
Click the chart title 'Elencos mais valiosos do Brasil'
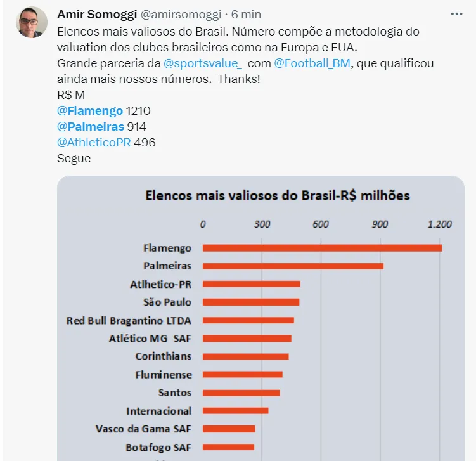(x=278, y=195)
